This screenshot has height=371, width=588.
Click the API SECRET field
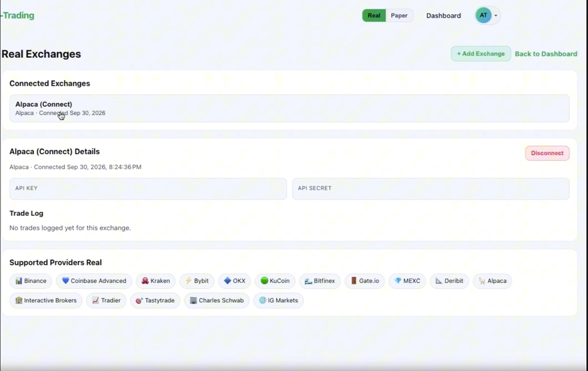coord(430,189)
